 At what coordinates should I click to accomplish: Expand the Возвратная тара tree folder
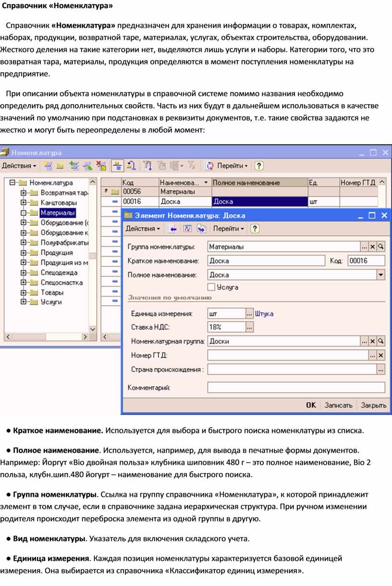pos(24,193)
